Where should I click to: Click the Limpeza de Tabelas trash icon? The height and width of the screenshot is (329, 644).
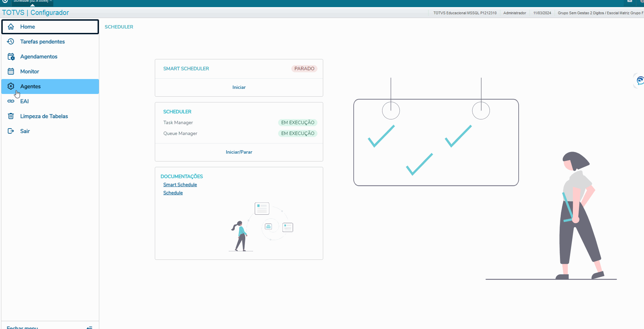tap(11, 116)
